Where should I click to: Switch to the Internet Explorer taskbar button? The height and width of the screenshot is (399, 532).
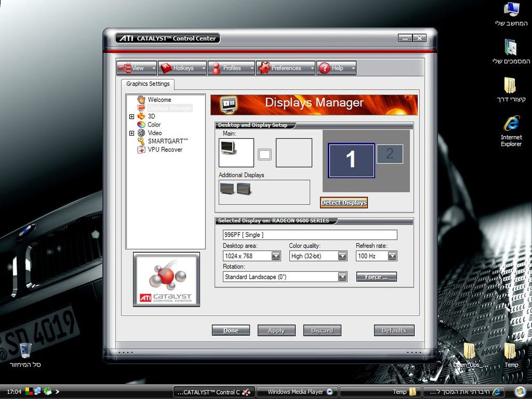(x=463, y=392)
